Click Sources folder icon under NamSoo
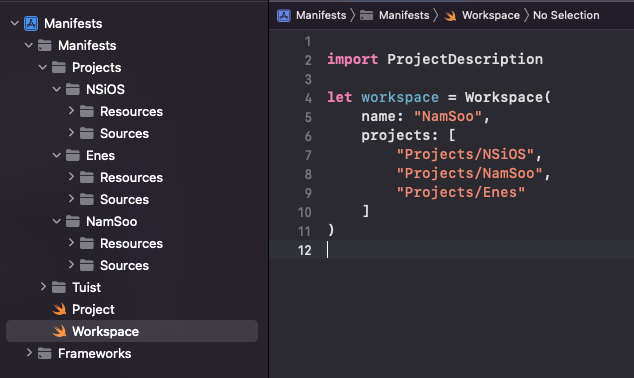 [87, 265]
